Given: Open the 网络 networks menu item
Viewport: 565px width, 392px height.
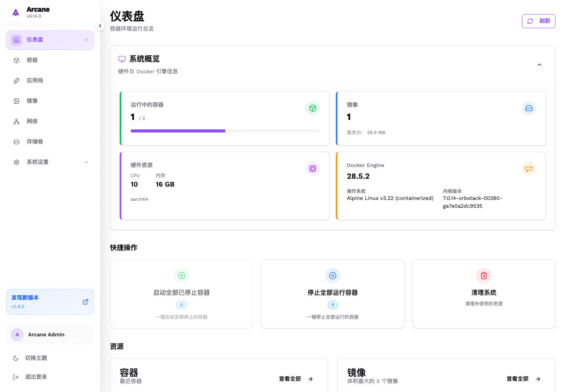Looking at the screenshot, I should [50, 122].
